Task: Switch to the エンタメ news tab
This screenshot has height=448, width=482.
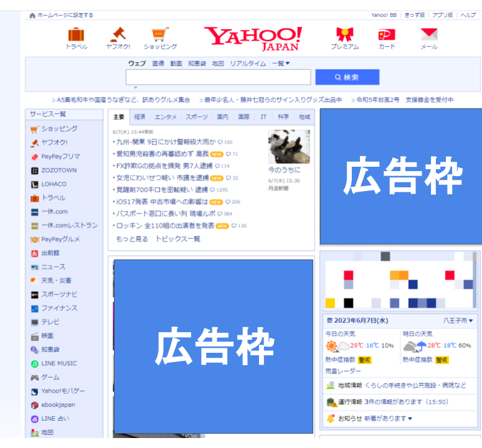Action: coord(166,117)
